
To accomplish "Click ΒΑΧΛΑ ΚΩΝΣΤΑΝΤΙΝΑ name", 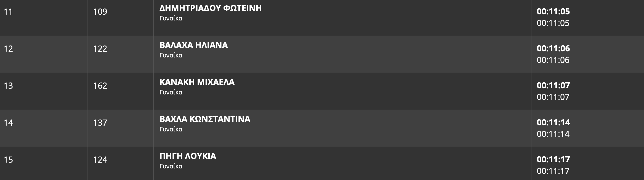I will (x=205, y=119).
